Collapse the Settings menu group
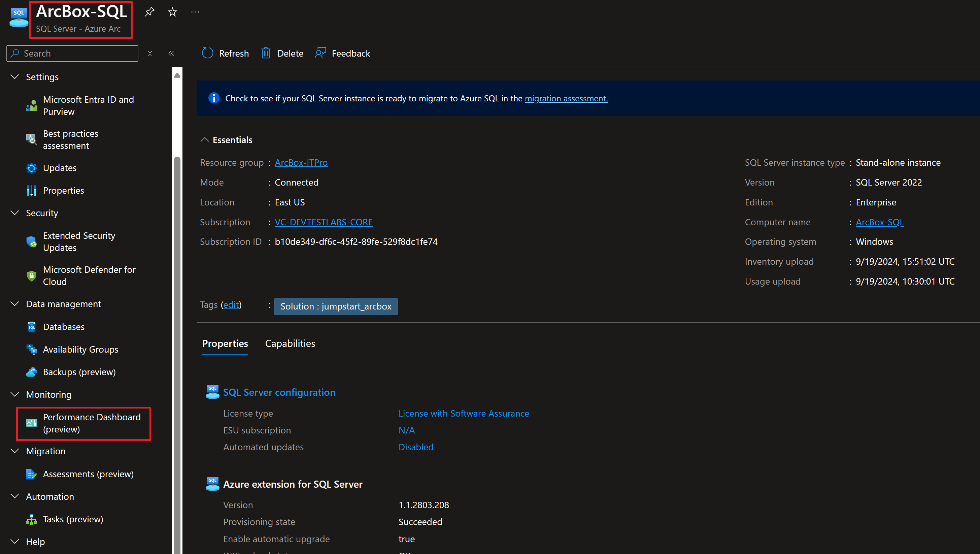The image size is (980, 554). tap(15, 76)
